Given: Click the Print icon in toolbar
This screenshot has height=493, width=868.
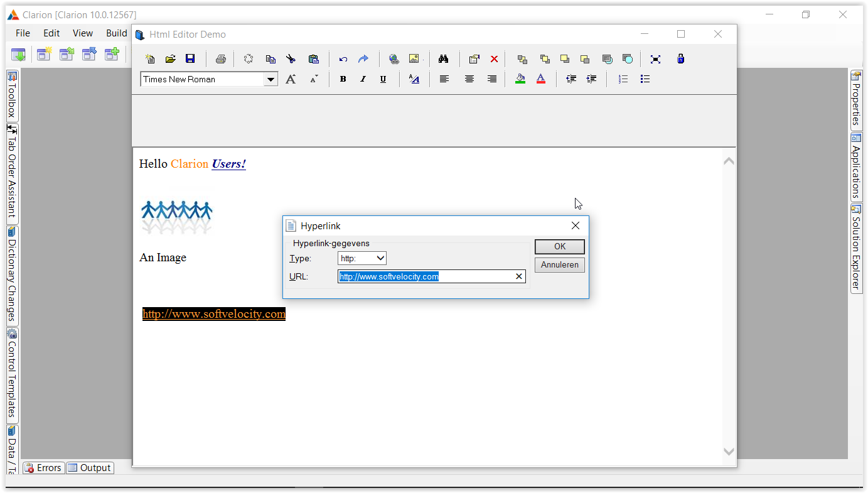Looking at the screenshot, I should tap(220, 59).
